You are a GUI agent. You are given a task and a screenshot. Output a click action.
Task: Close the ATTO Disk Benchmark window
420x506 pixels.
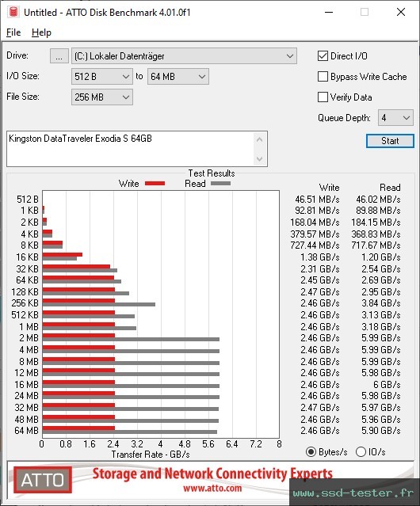pos(401,12)
